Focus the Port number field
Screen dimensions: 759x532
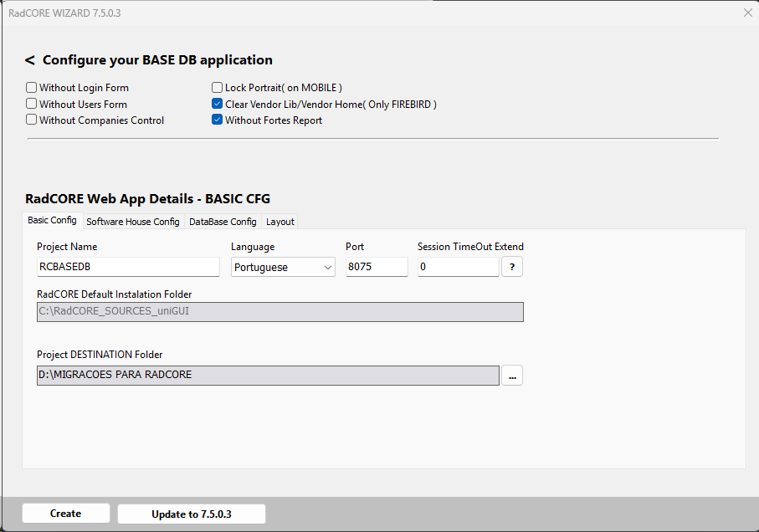tap(376, 267)
